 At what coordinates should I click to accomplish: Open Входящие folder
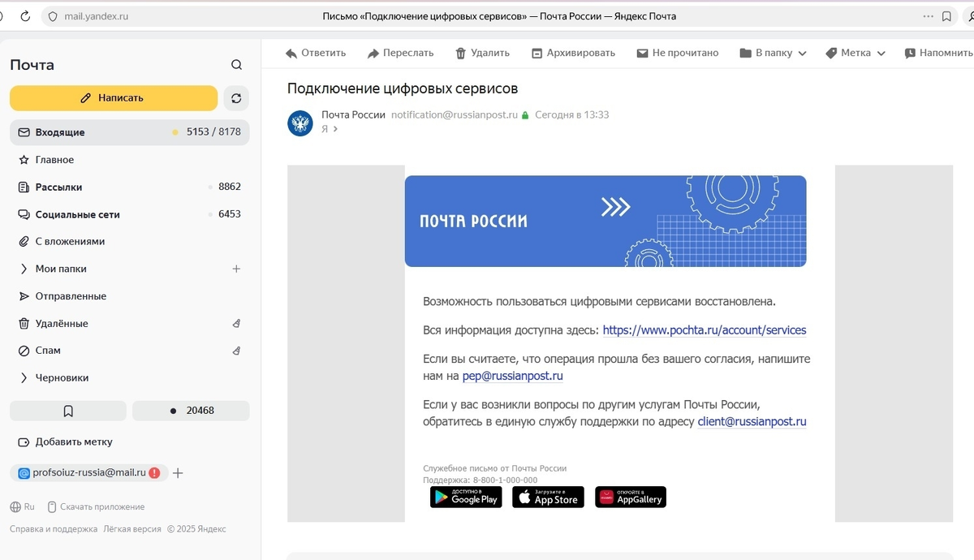pos(130,132)
